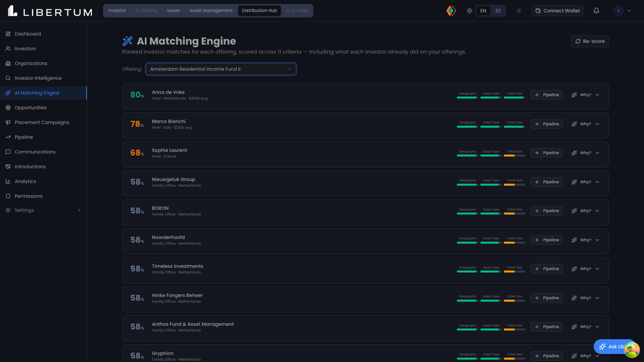Screen dimensions: 644x362
Task: Switch language to ES
Action: pos(498,11)
